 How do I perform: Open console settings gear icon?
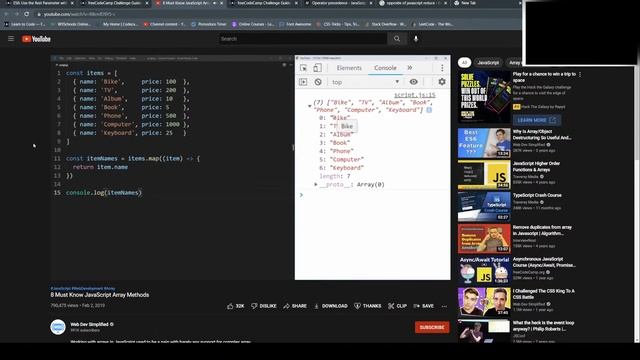442,82
